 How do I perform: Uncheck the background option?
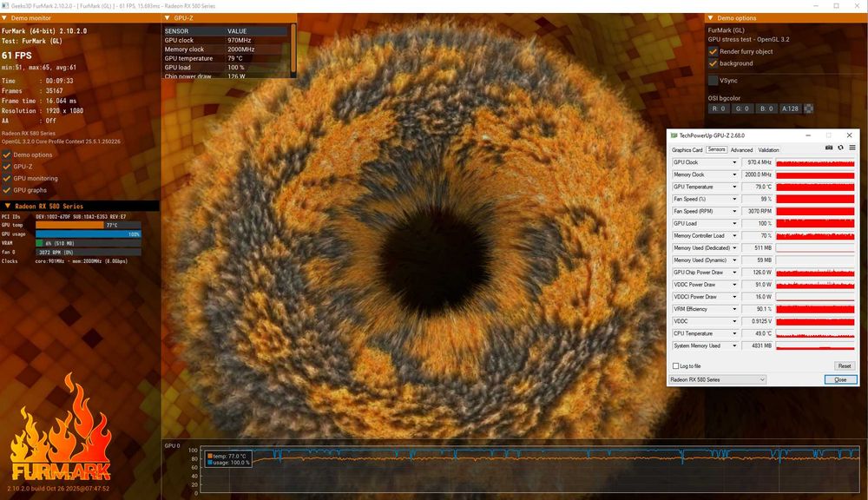[713, 63]
